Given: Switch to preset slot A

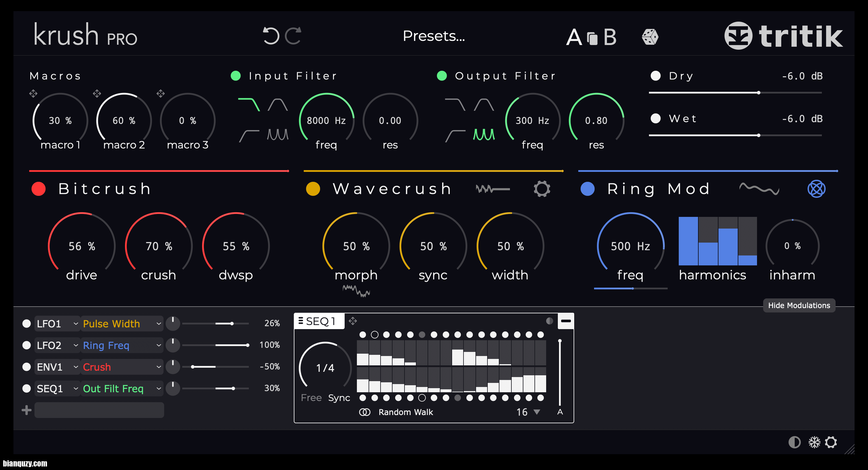Looking at the screenshot, I should point(574,37).
